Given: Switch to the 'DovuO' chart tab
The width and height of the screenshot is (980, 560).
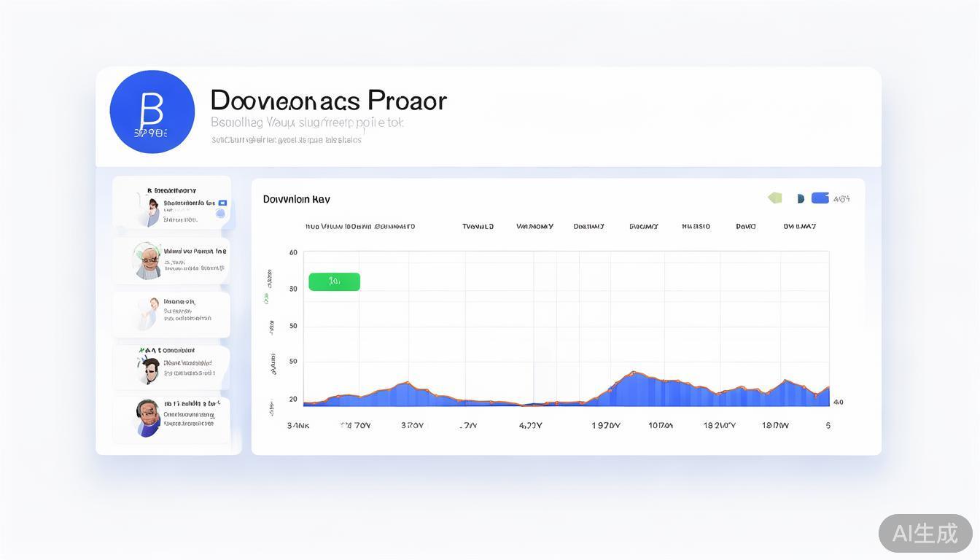Looking at the screenshot, I should click(x=745, y=227).
